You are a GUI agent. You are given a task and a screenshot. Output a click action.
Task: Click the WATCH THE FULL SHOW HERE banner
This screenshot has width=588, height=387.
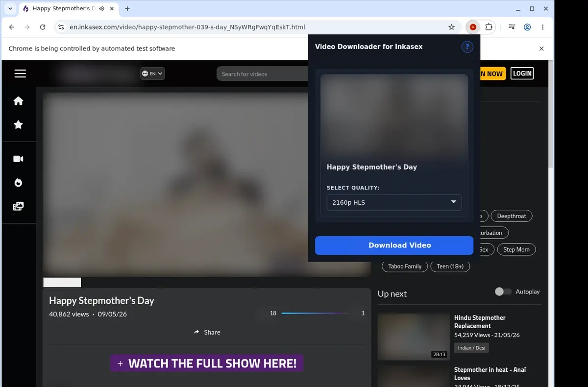pos(207,363)
